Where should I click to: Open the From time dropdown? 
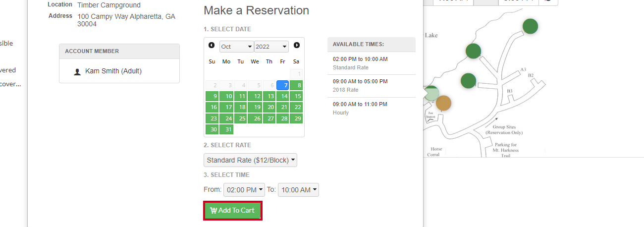click(244, 190)
